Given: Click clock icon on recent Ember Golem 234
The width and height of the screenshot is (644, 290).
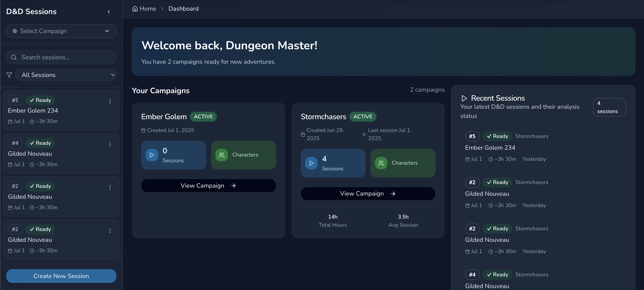Looking at the screenshot, I should point(491,159).
